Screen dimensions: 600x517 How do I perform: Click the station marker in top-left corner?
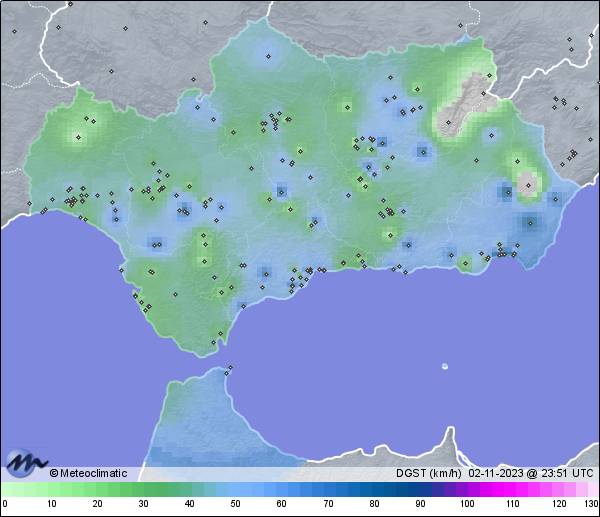pos(14,31)
